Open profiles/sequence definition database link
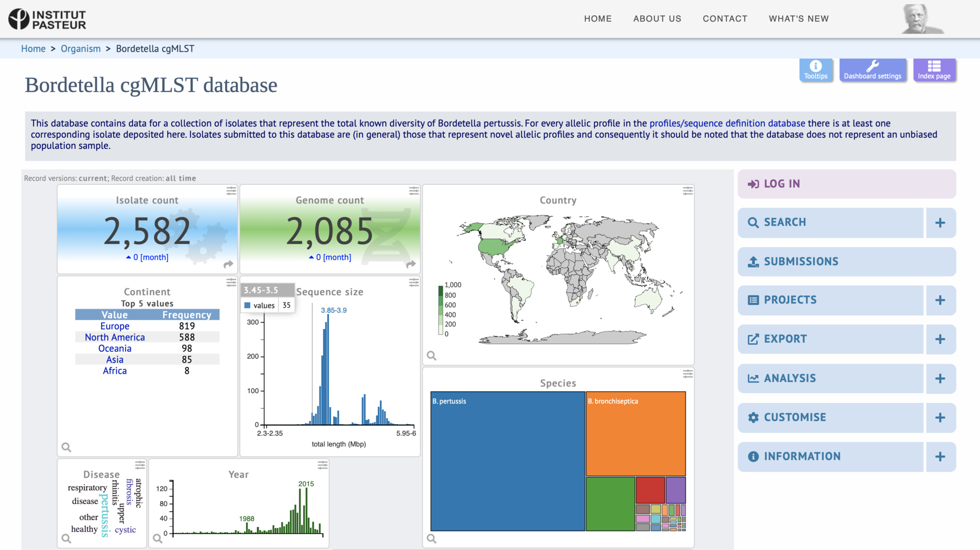Screen dimensions: 980x550 (727, 123)
